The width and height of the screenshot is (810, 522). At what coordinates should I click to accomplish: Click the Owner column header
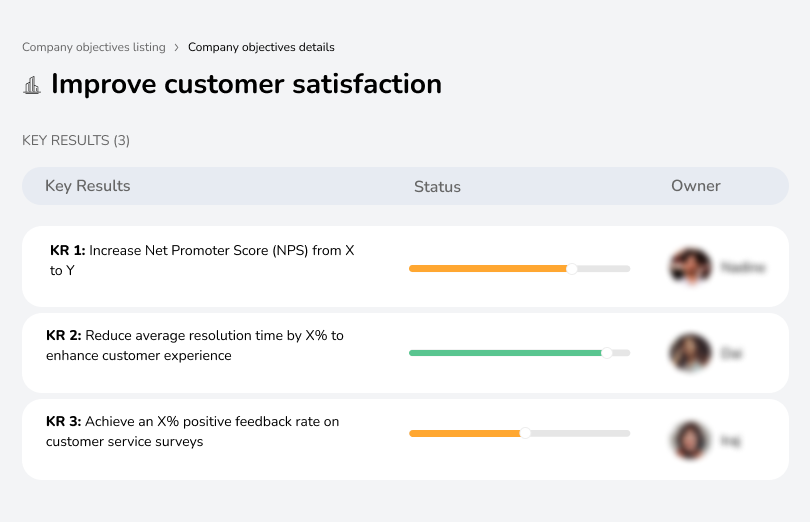(x=695, y=186)
